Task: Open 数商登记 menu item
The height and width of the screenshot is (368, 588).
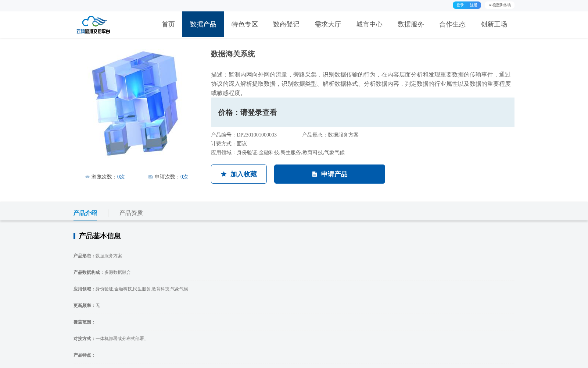Action: (286, 24)
